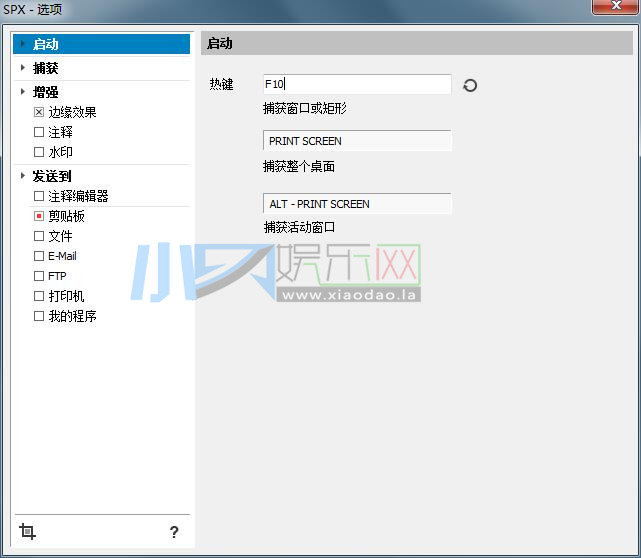This screenshot has height=558, width=641.
Task: Select the 剪贴板 clipboard option
Action: click(x=39, y=216)
